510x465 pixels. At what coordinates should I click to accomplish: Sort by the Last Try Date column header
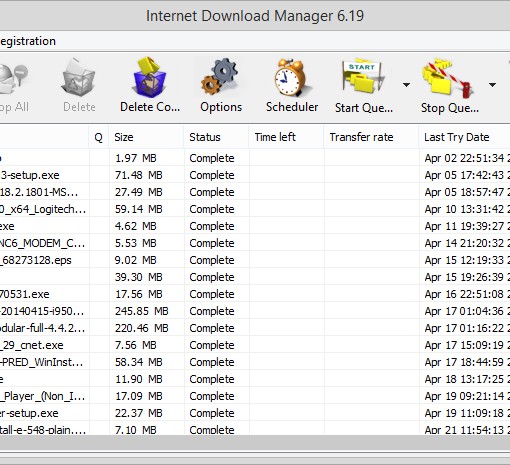pyautogui.click(x=464, y=137)
